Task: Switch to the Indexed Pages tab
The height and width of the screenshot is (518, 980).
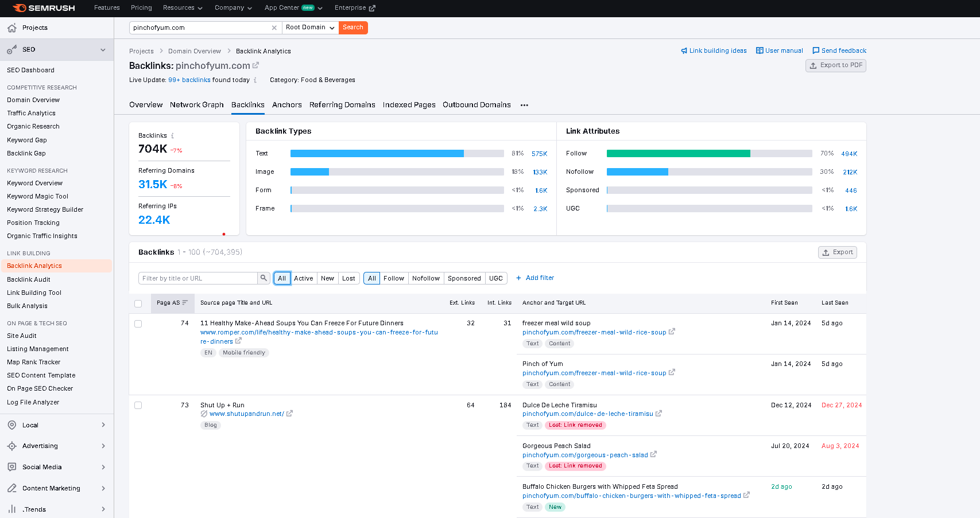Action: (409, 105)
